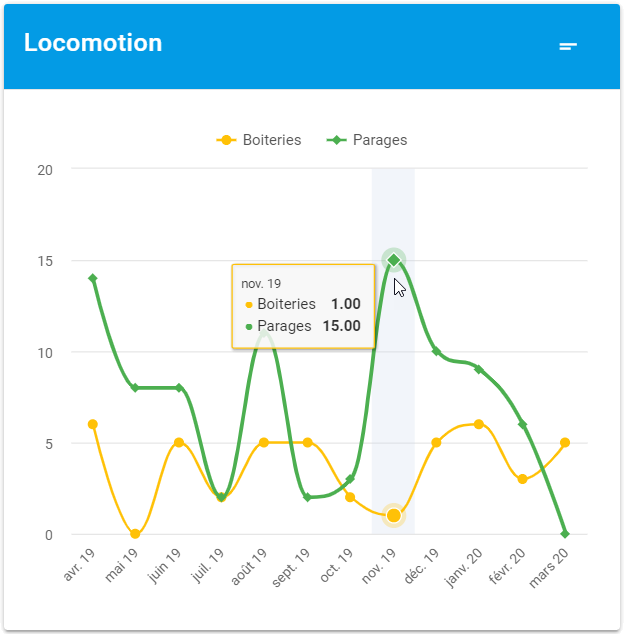
Task: Click the Locomotion card title
Action: tap(93, 42)
